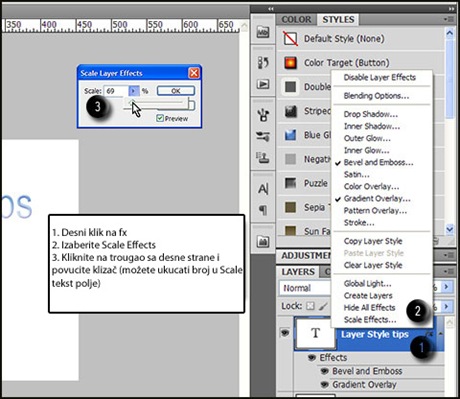Open the Clone Source stamp icon
Image resolution: width=460 pixels, height=399 pixels.
(x=263, y=157)
